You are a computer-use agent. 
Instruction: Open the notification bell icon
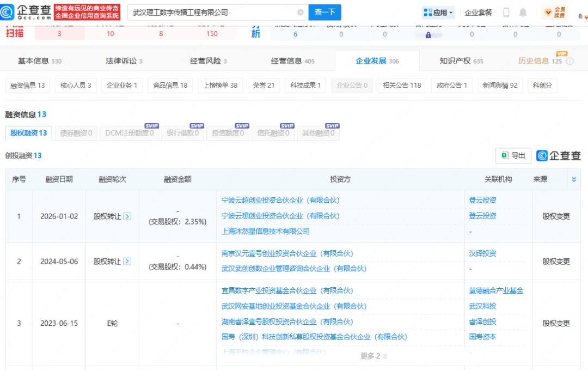point(523,13)
